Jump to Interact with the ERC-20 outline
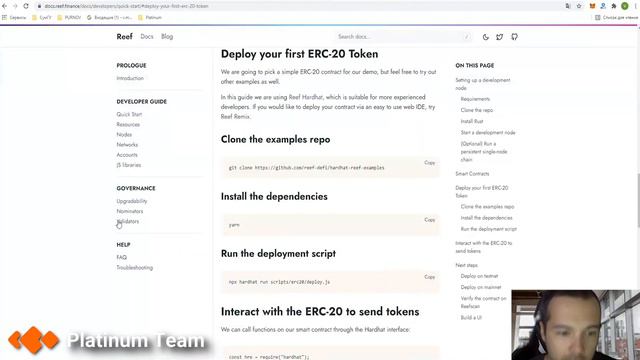Viewport: 640px width, 360px height. (484, 247)
